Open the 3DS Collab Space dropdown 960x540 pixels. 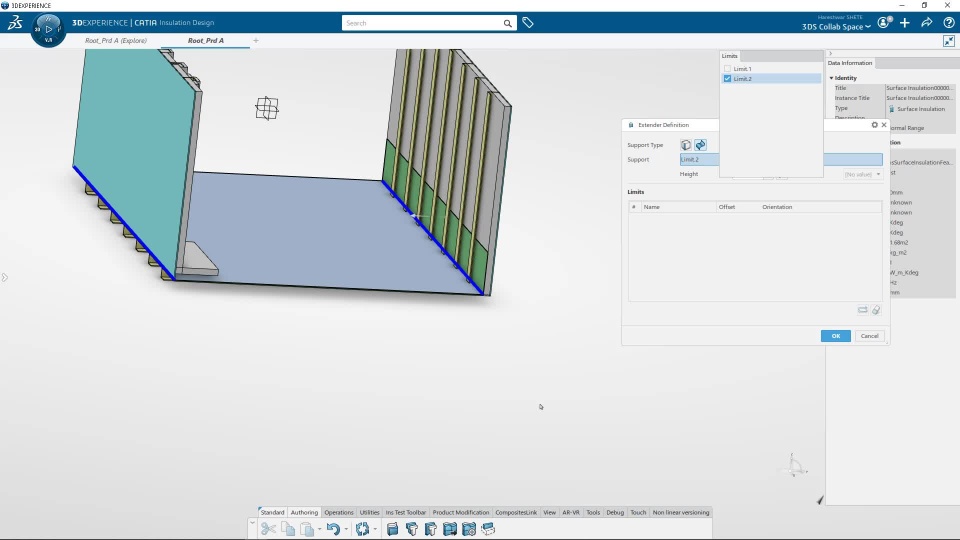(836, 27)
